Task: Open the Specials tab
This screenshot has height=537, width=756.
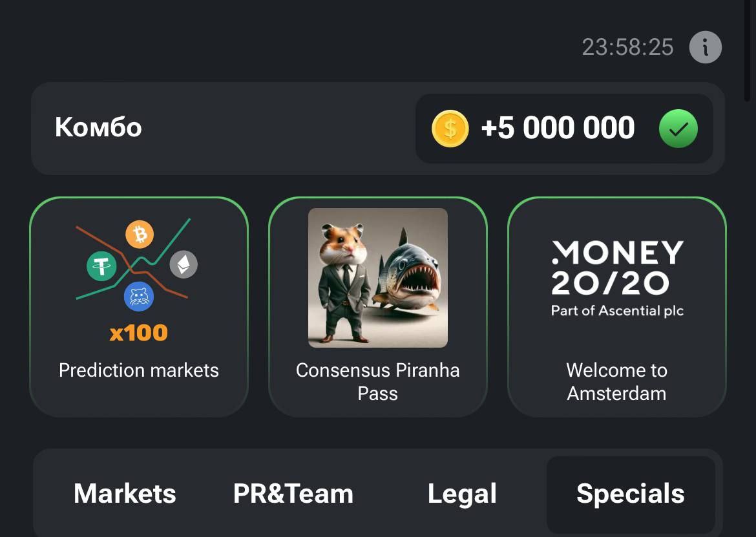Action: click(630, 494)
